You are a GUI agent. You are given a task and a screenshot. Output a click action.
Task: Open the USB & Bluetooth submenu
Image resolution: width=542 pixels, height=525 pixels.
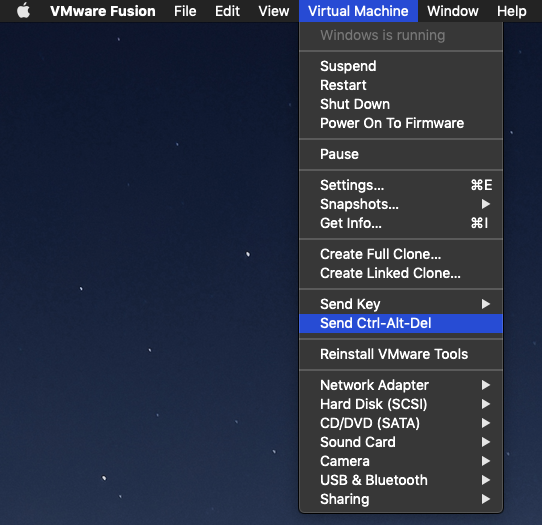(x=401, y=480)
